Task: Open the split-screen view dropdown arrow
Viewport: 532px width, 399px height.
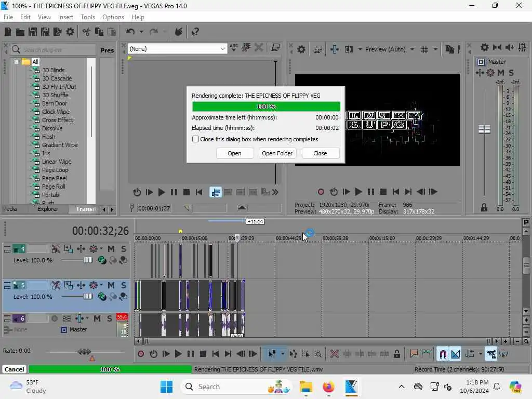Action: 360,49
